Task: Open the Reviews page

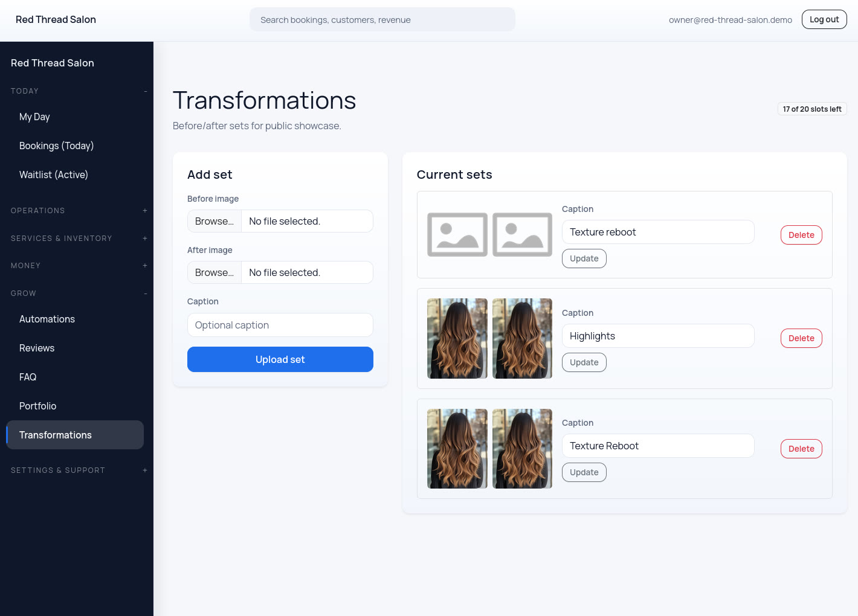Action: 37,348
